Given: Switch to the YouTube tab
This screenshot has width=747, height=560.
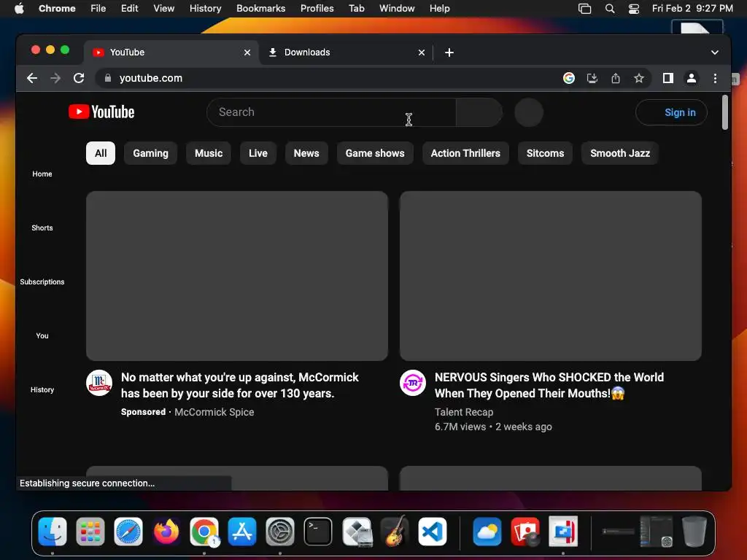Looking at the screenshot, I should 171,52.
